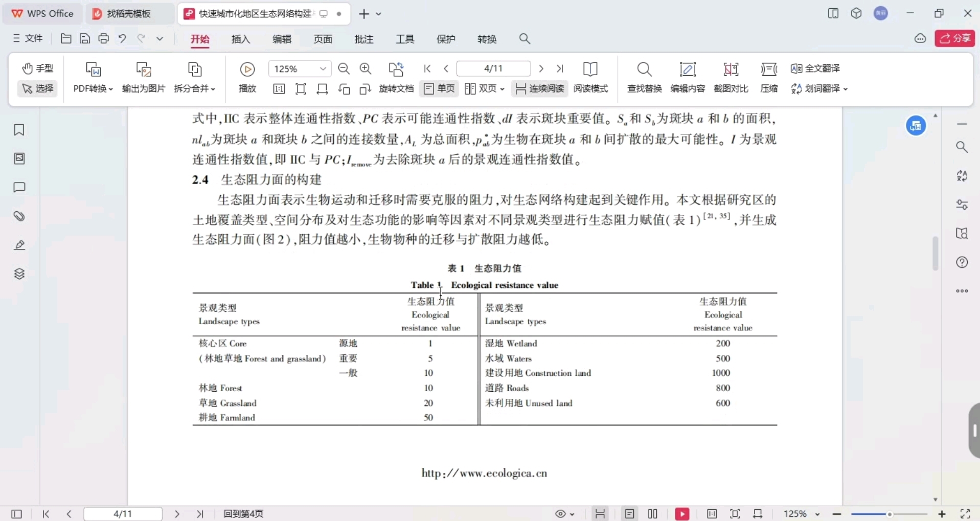Viewport: 980px width, 521px height.
Task: Click 回到第4页 in status bar
Action: 243,514
